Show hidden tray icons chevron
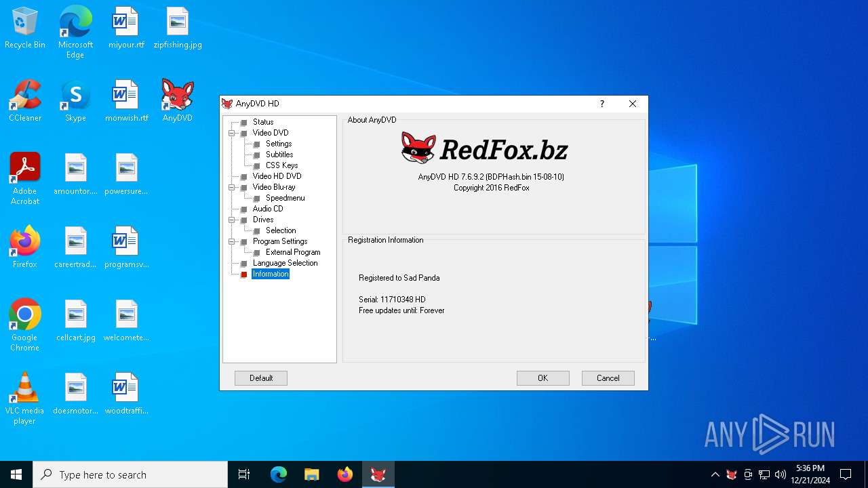The width and height of the screenshot is (868, 488). pos(715,474)
